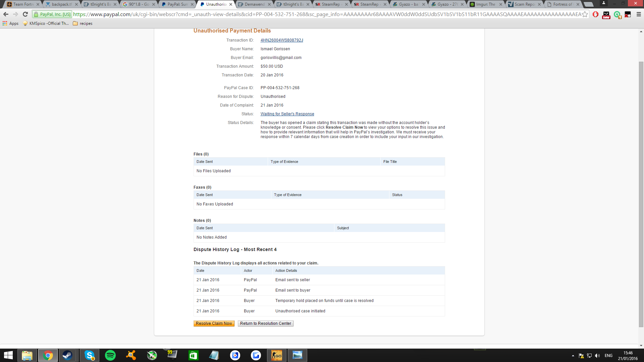Viewport: 644px width, 362px height.
Task: Open the transaction ID 4HN26004WS808792J link
Action: coord(282,40)
